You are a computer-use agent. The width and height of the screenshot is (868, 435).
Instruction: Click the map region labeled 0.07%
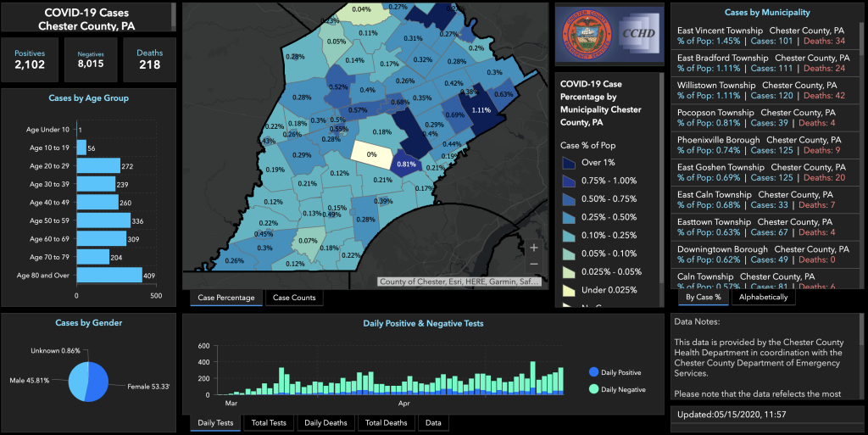pos(309,243)
